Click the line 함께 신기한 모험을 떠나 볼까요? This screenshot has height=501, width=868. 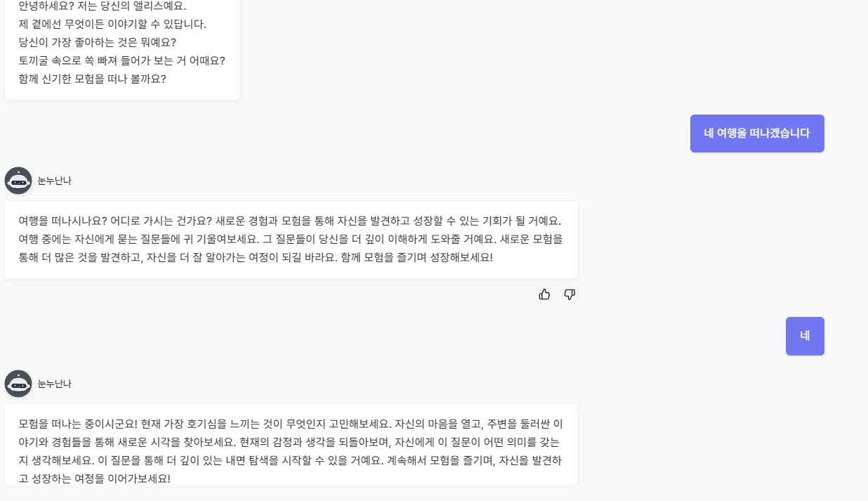pyautogui.click(x=92, y=79)
